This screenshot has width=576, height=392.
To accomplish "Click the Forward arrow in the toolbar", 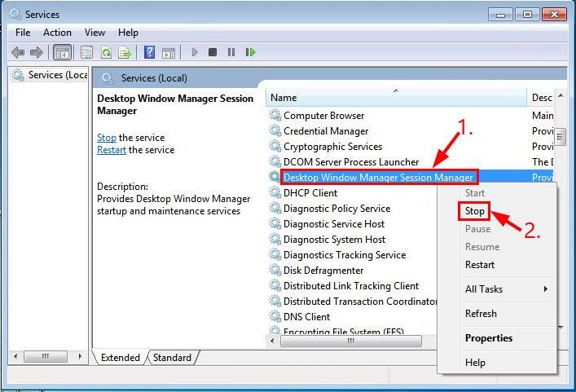I will [37, 52].
